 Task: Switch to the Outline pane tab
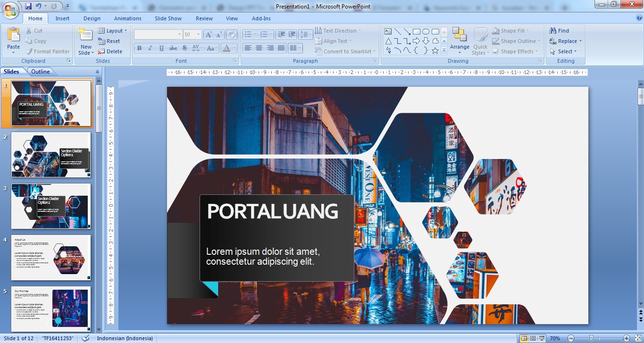pyautogui.click(x=41, y=72)
